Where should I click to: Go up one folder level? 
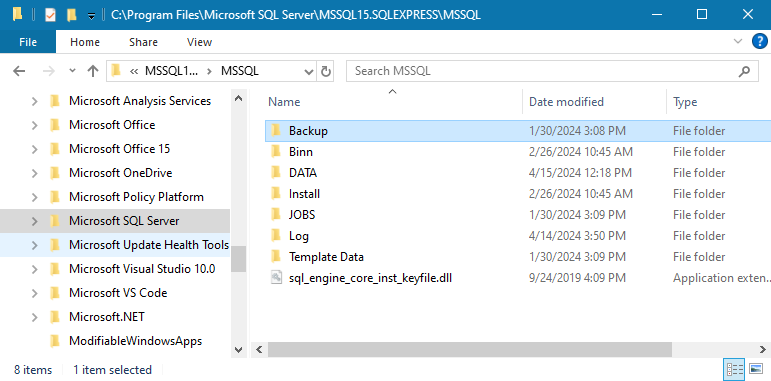(x=92, y=71)
